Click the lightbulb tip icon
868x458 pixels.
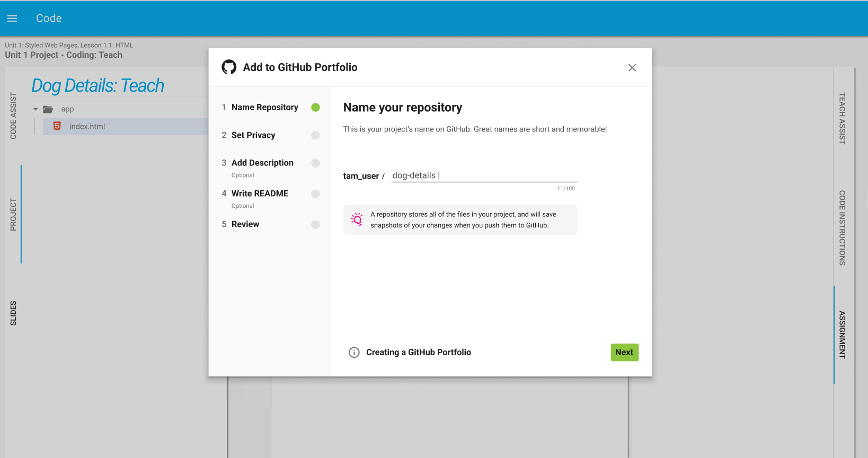click(x=357, y=219)
